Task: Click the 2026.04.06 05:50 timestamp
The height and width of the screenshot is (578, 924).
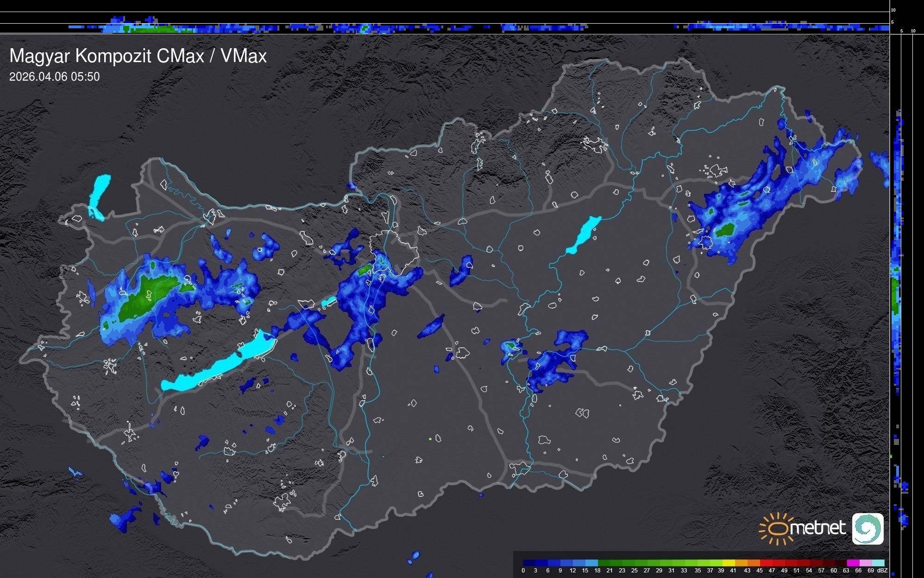Action: [54, 76]
